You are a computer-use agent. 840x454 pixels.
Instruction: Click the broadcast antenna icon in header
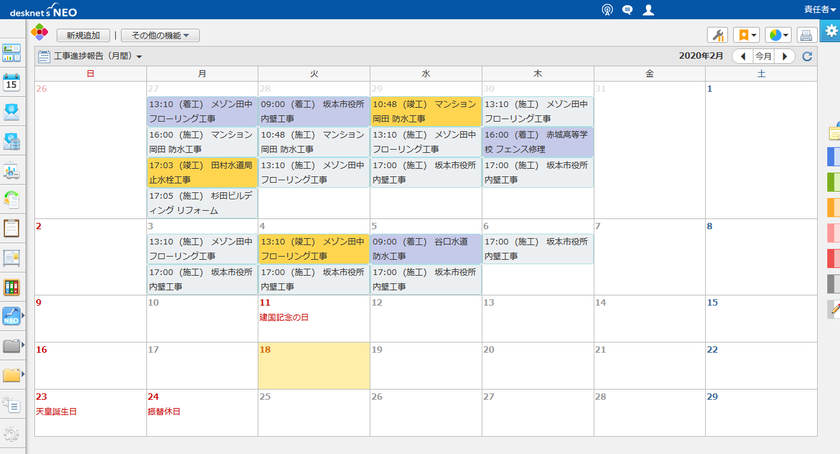tap(606, 10)
